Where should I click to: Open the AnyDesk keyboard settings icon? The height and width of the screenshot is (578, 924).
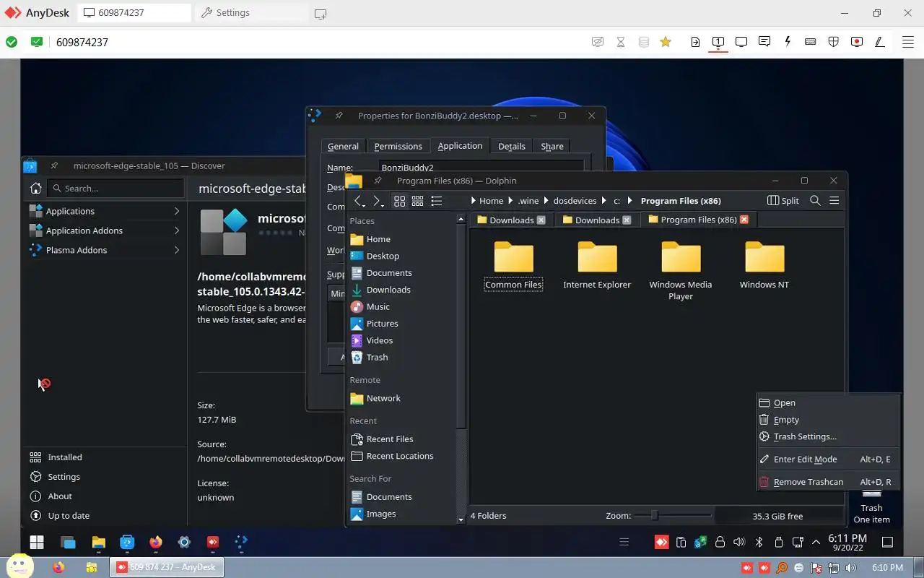811,42
